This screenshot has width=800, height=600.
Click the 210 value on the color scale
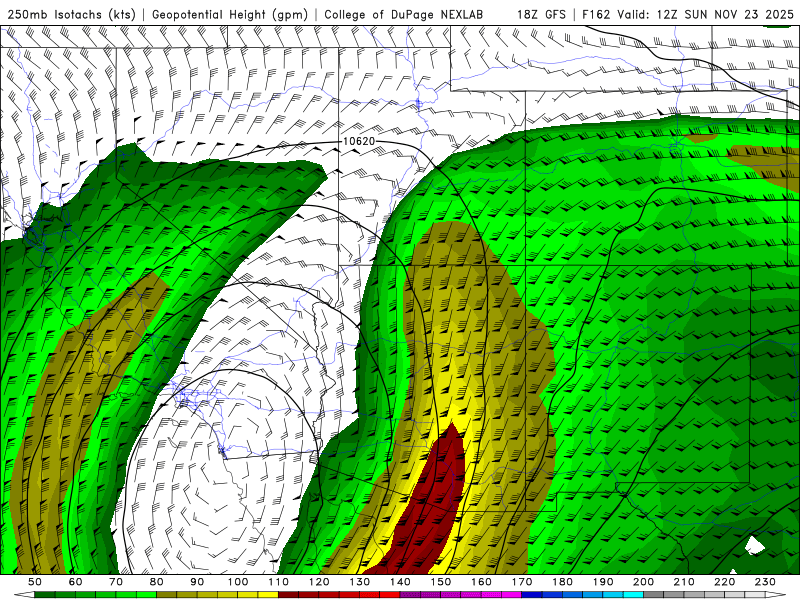pos(684,582)
